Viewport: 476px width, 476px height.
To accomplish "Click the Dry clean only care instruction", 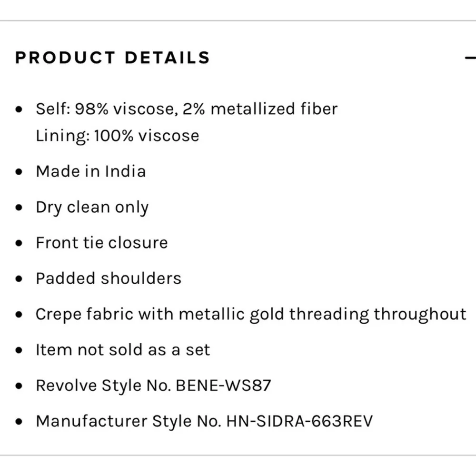I will coord(92,208).
